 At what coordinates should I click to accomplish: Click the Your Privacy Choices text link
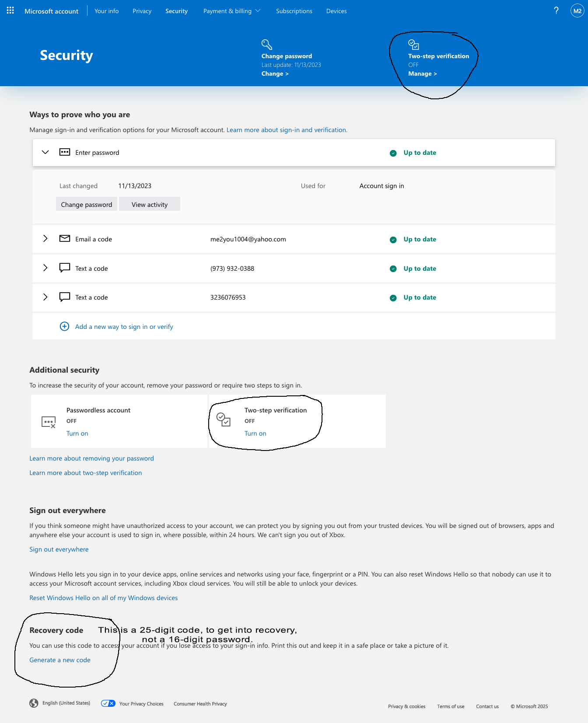(141, 704)
